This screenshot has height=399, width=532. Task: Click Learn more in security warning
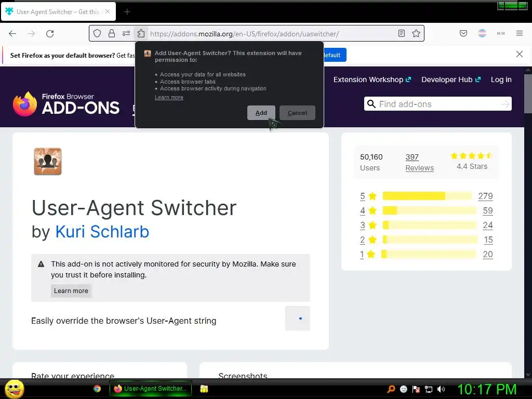coord(71,291)
